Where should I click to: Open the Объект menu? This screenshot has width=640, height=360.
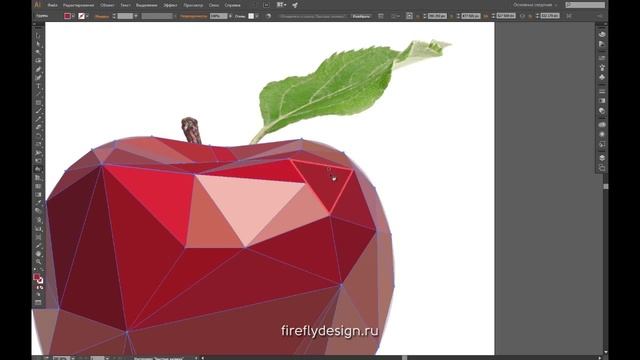(107, 5)
